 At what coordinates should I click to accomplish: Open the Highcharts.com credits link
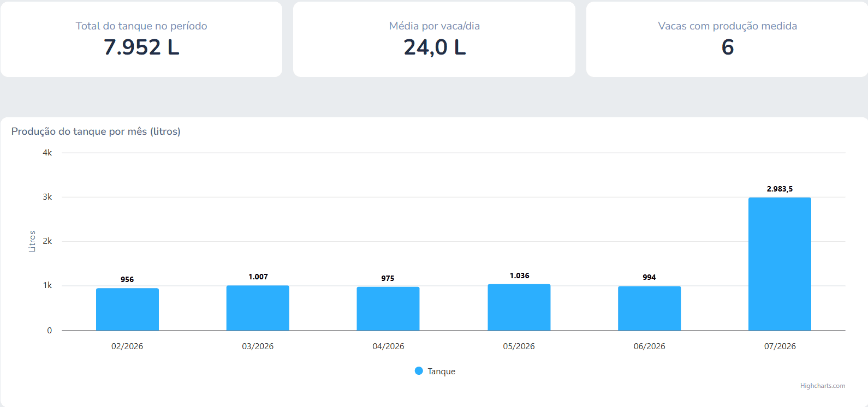coord(823,386)
